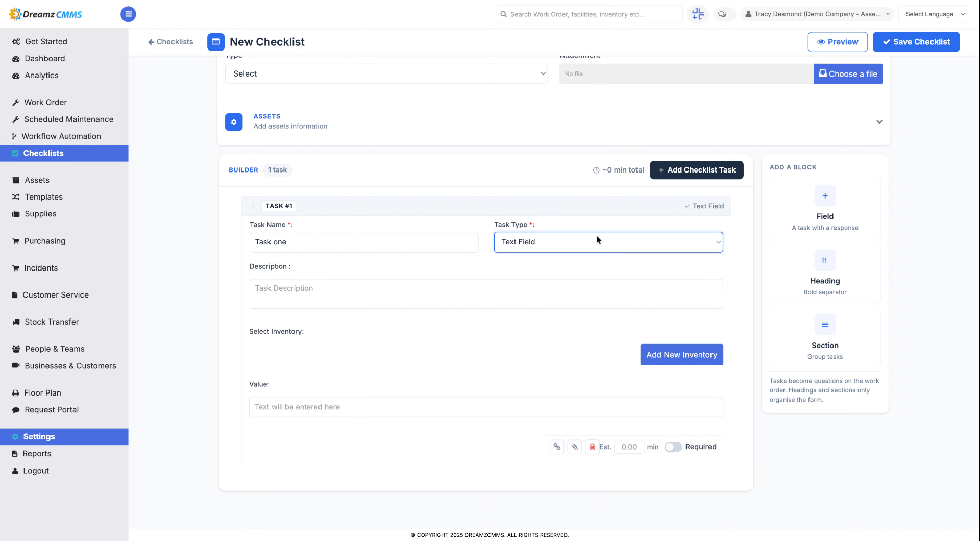Image resolution: width=980 pixels, height=541 pixels.
Task: Click the link icon in task footer
Action: (557, 447)
